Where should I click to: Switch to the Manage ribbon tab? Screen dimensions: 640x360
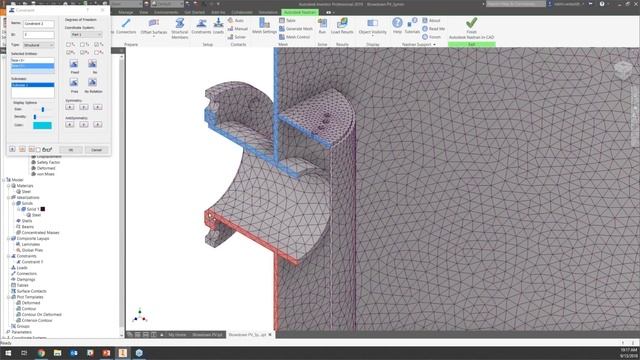(125, 12)
